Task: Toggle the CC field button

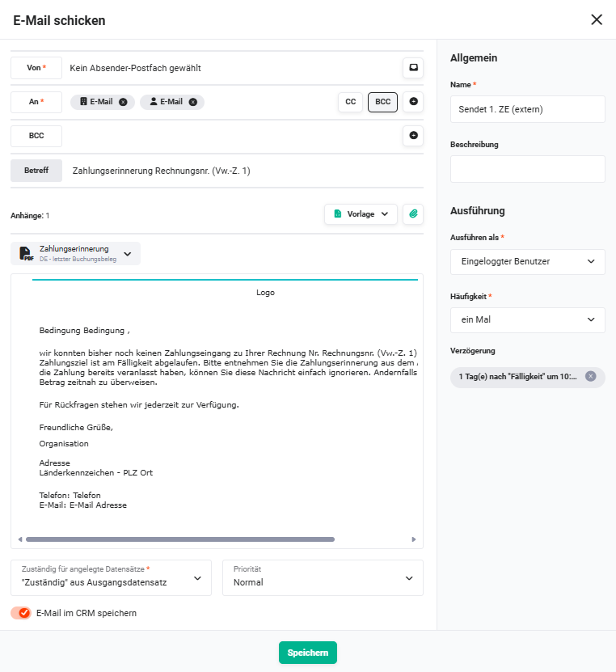Action: 350,102
